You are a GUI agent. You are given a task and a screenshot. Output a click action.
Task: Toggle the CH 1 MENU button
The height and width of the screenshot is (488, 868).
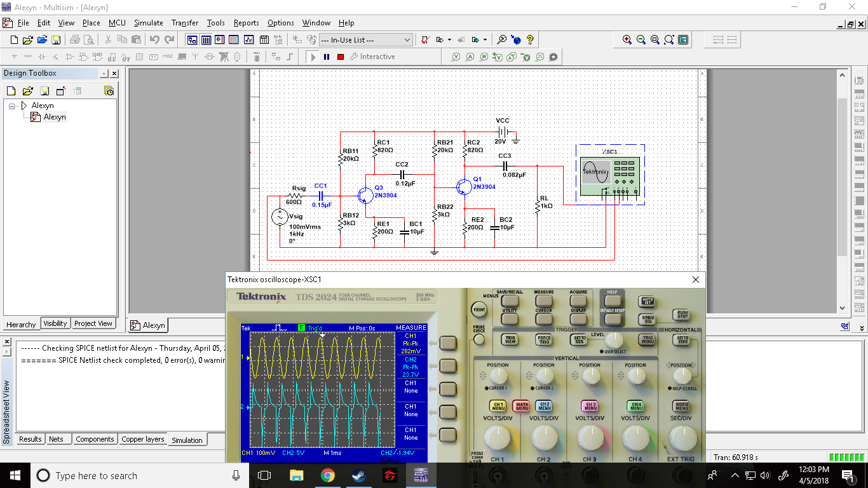pos(498,405)
